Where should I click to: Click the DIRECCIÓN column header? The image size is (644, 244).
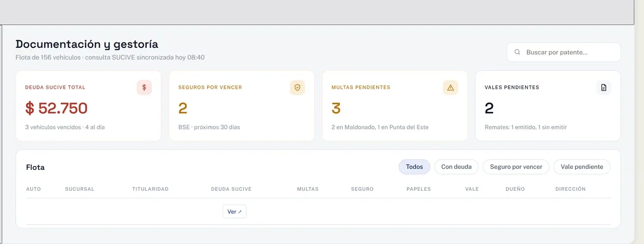click(x=570, y=189)
